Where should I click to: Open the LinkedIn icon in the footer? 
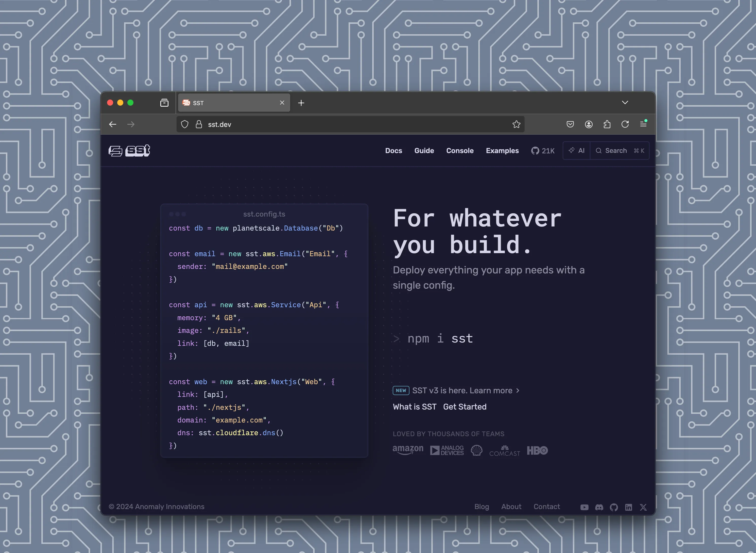point(628,507)
